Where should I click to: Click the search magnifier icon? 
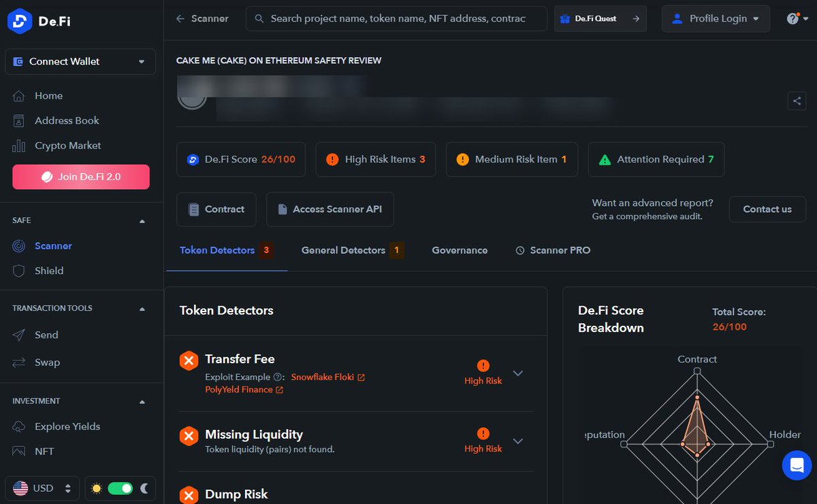[259, 19]
